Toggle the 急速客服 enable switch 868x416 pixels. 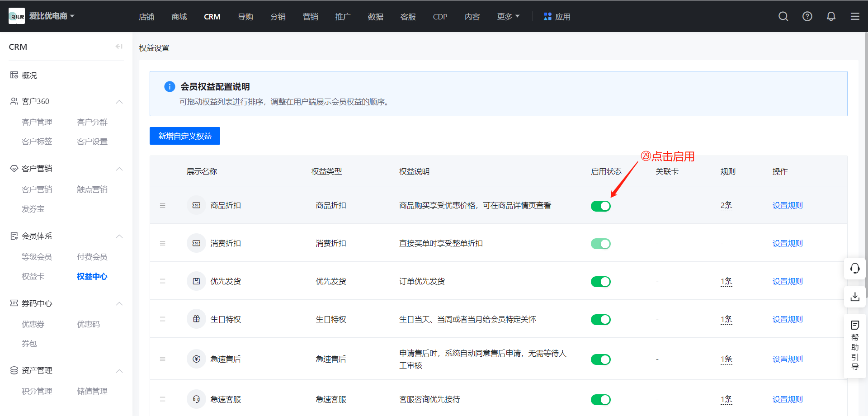point(601,400)
